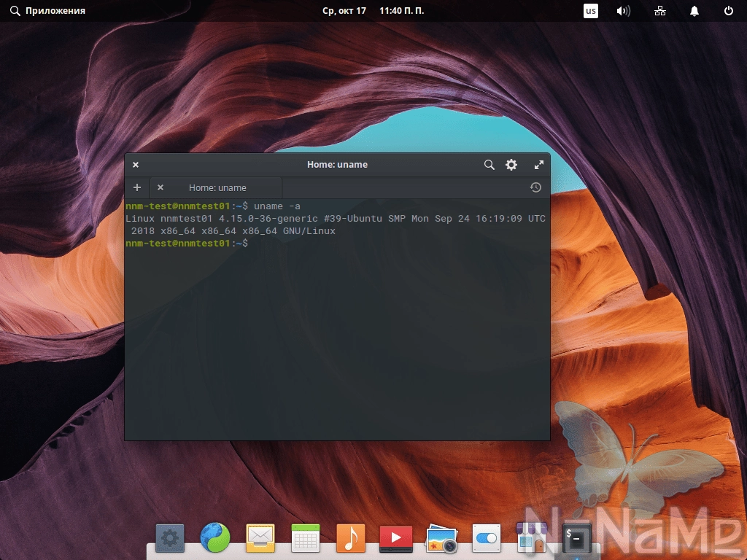Viewport: 747px width, 560px height.
Task: Open the 'us' keyboard layout indicator
Action: [x=591, y=11]
